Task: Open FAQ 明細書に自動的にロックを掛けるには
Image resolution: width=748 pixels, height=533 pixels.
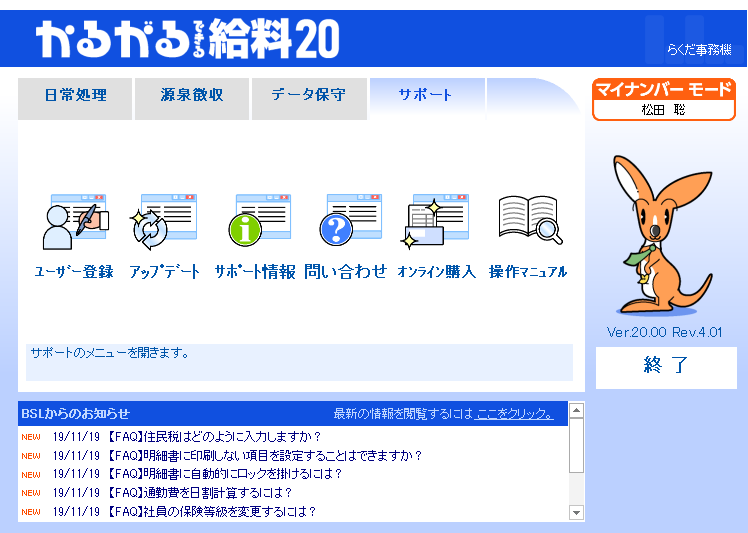Action: point(223,474)
